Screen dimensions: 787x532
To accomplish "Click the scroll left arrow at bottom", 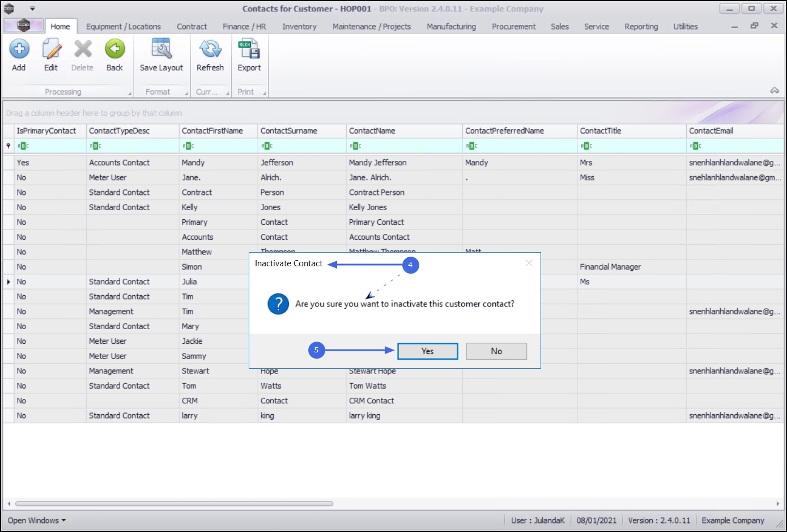I will (8, 503).
